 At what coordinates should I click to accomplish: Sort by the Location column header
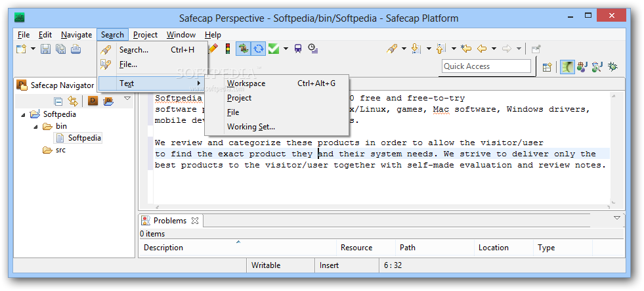click(504, 248)
